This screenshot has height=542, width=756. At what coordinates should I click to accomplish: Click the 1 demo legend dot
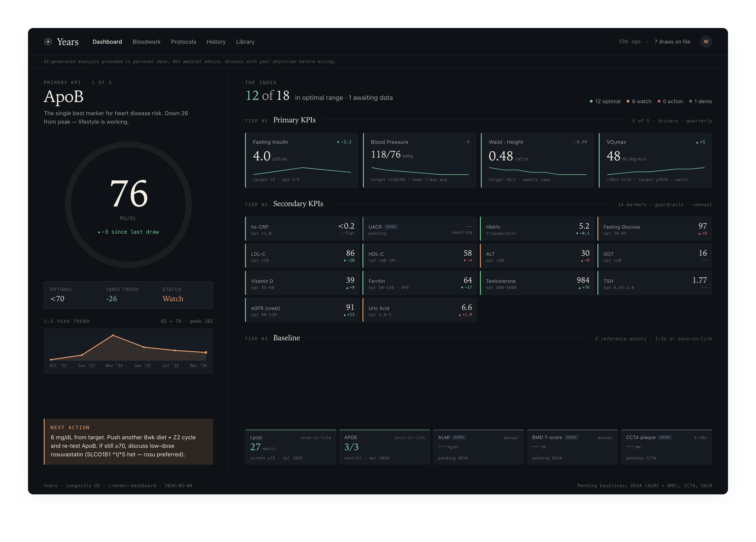click(x=690, y=101)
